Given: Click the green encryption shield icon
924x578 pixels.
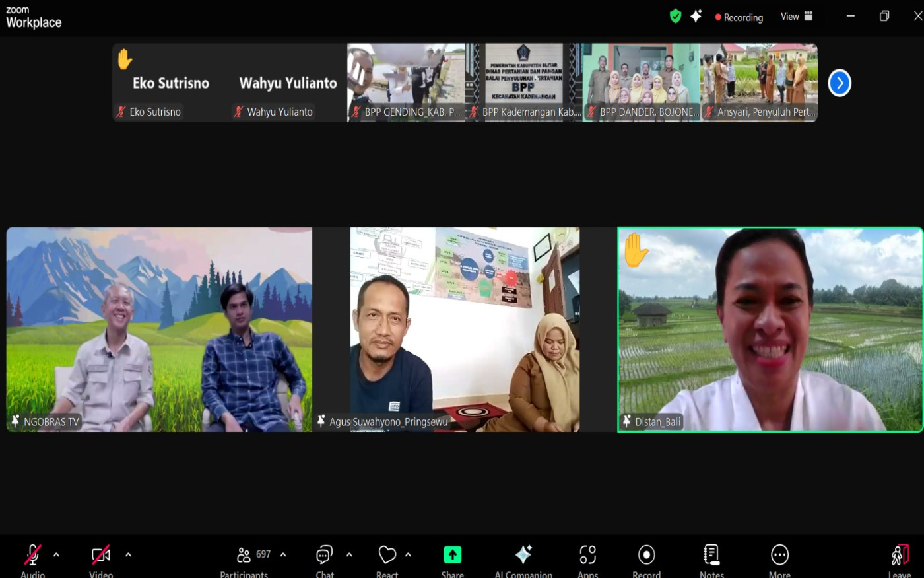Looking at the screenshot, I should (675, 17).
